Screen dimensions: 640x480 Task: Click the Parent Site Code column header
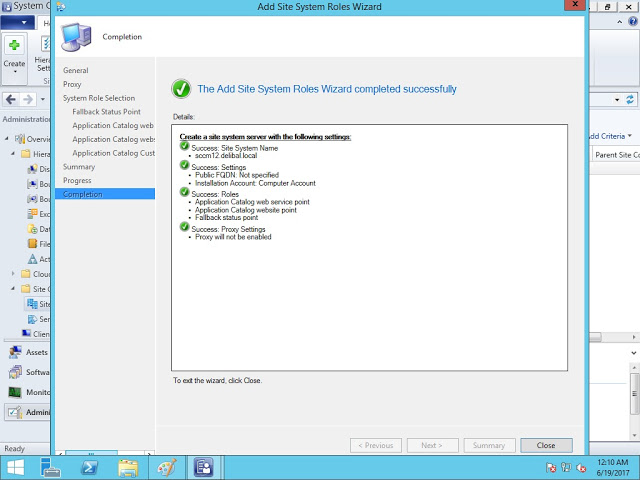point(616,155)
